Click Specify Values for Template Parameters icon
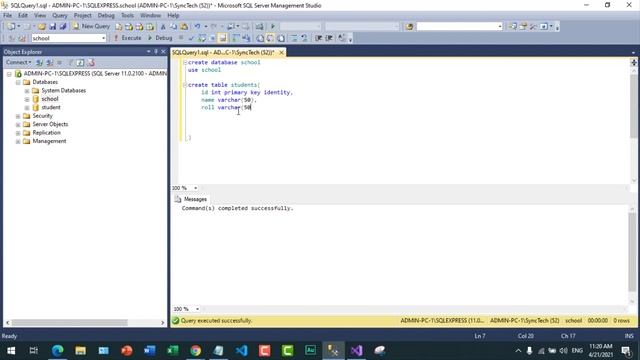Image resolution: width=640 pixels, height=360 pixels. [x=342, y=38]
